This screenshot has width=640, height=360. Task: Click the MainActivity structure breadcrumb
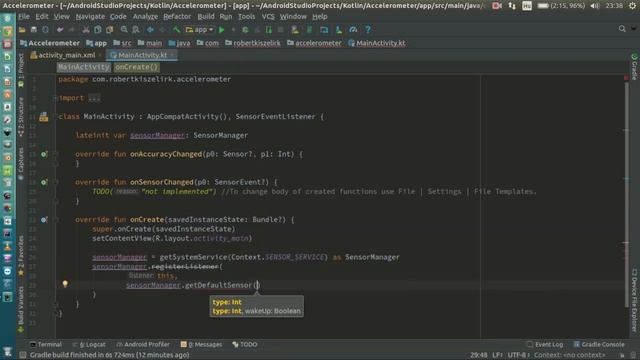84,67
